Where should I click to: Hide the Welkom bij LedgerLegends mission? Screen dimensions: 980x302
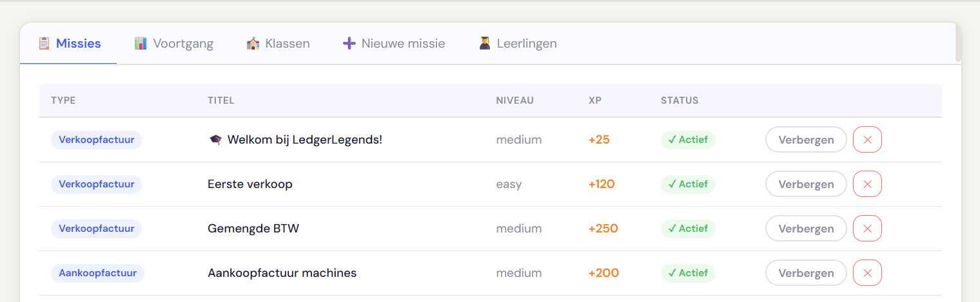click(x=806, y=140)
